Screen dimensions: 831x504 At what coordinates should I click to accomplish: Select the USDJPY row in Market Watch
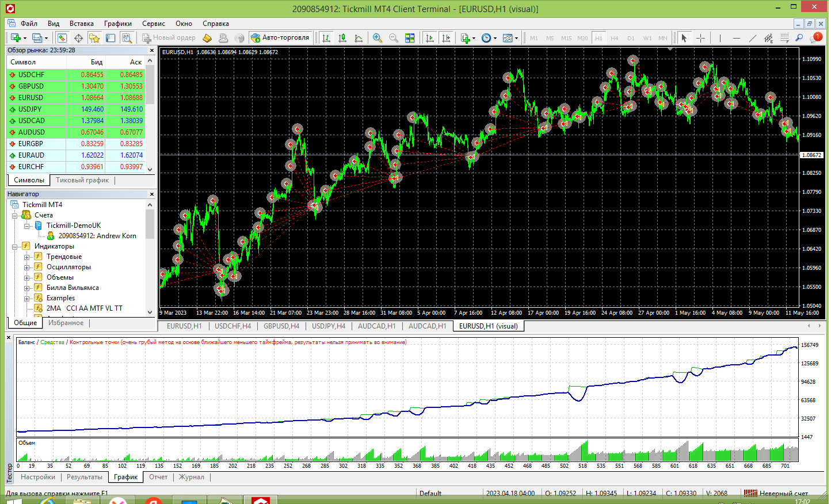point(30,109)
